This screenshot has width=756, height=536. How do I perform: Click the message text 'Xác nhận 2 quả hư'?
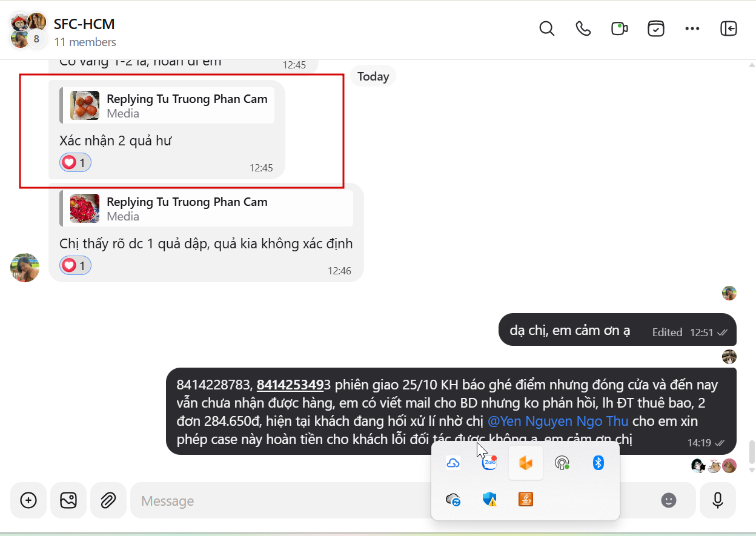(116, 141)
